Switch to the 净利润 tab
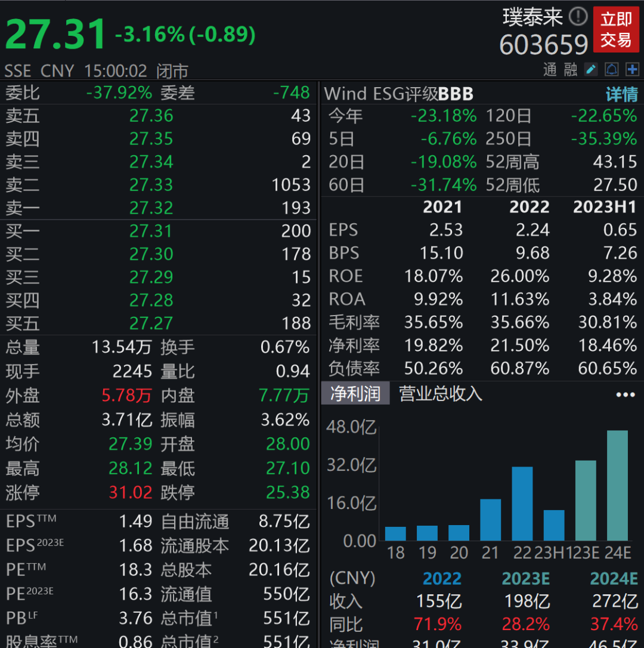Viewport: 644px width, 648px height. pos(355,394)
